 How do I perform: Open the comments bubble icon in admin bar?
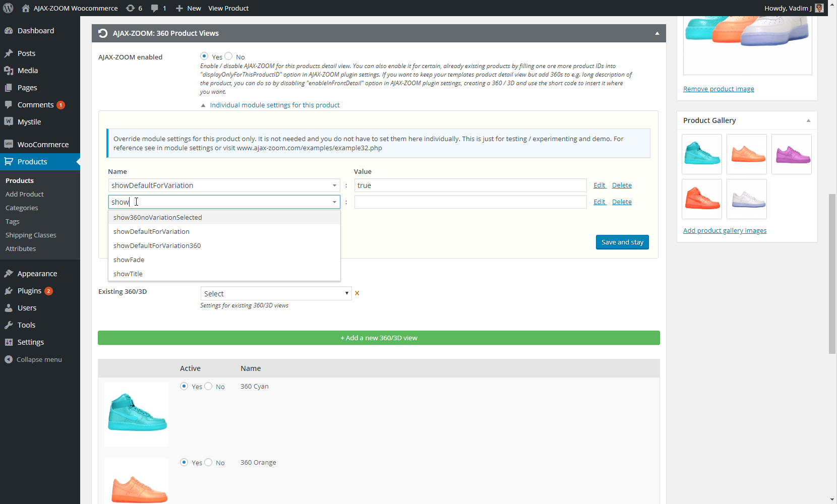[x=154, y=8]
